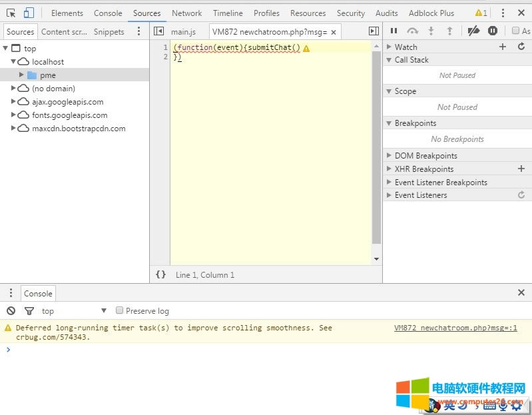The image size is (532, 415).
Task: Switch to the Network tab
Action: [x=186, y=13]
